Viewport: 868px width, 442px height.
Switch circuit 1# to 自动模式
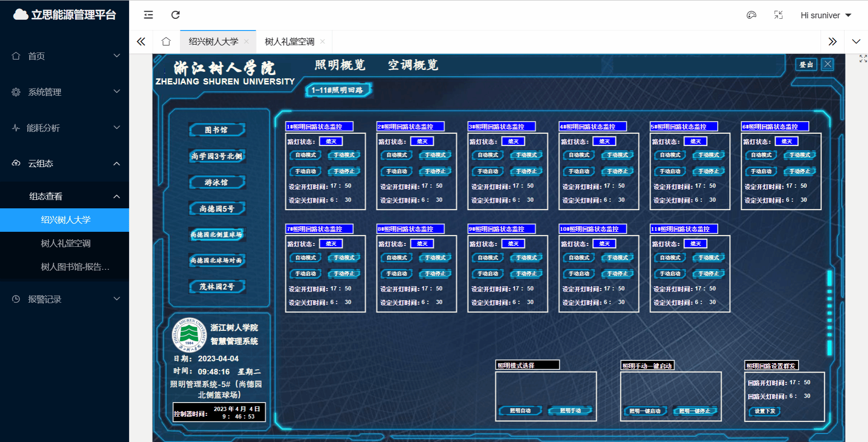305,155
